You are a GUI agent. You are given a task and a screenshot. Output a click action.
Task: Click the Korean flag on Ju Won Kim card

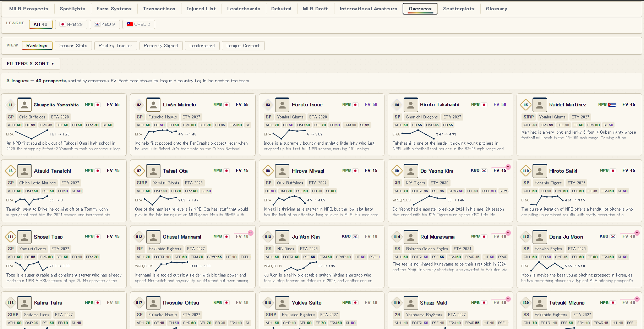[355, 236]
